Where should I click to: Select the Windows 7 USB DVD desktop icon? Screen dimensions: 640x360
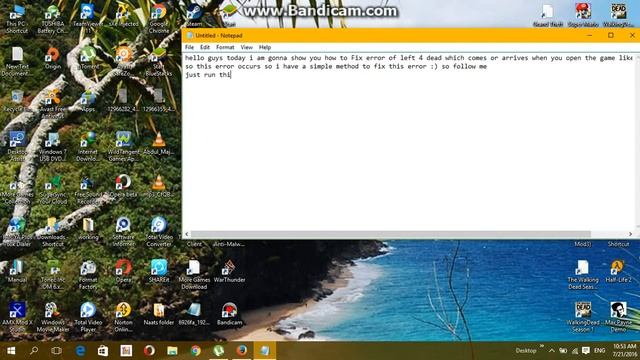click(53, 146)
